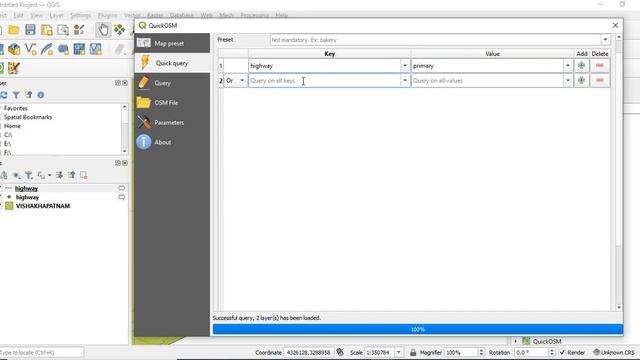Expand the QuickOSM tree arrow near status bar
Viewport: 640px width, 360px height.
click(516, 341)
